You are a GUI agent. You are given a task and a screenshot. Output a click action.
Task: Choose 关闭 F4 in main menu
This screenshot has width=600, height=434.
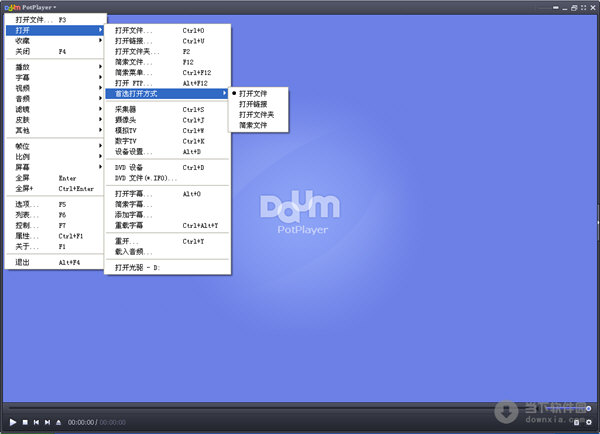point(55,51)
